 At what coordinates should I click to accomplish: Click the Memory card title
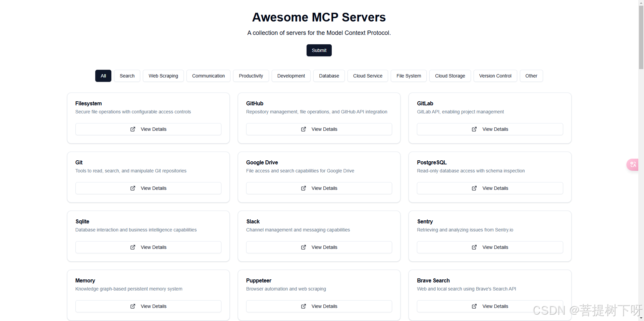pyautogui.click(x=85, y=280)
